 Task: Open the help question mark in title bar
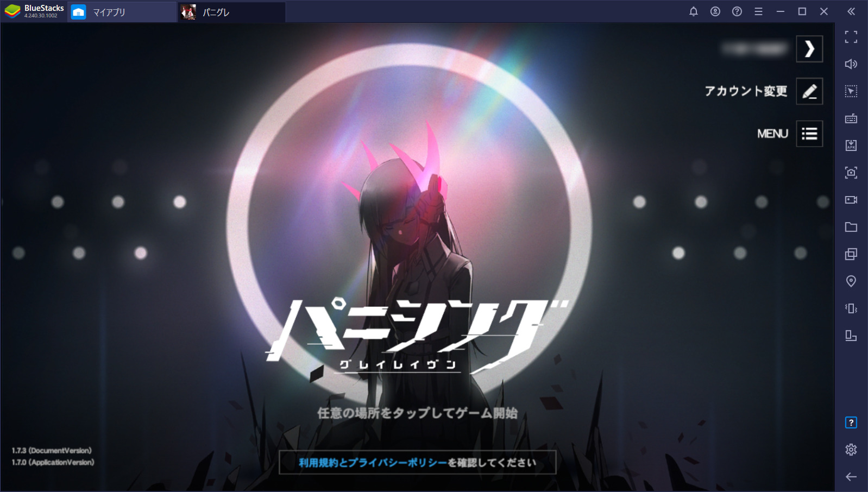click(x=737, y=11)
